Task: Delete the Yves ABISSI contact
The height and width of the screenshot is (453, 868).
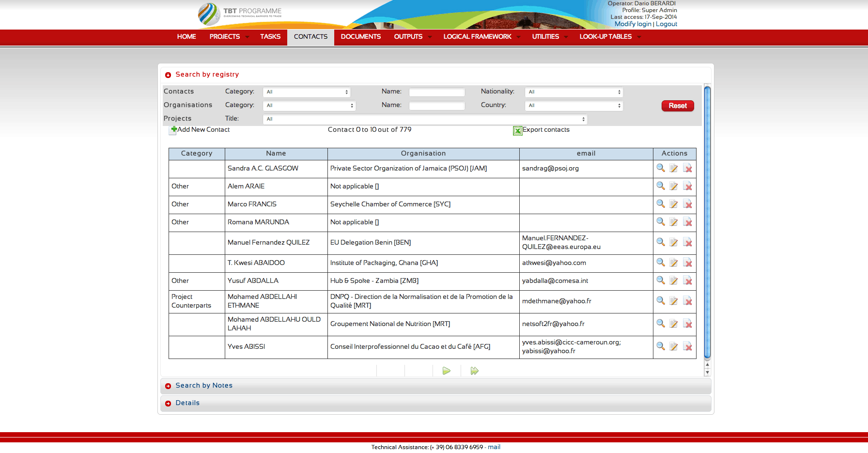Action: point(688,346)
